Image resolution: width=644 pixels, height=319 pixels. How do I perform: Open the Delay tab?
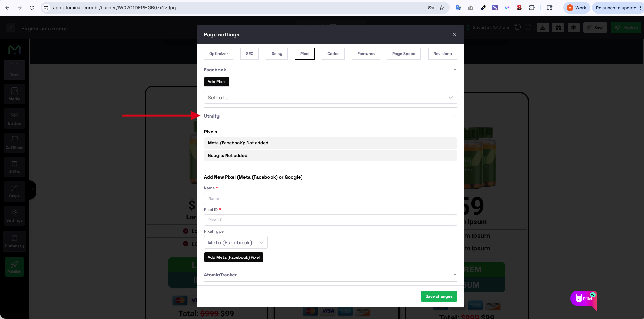[277, 54]
